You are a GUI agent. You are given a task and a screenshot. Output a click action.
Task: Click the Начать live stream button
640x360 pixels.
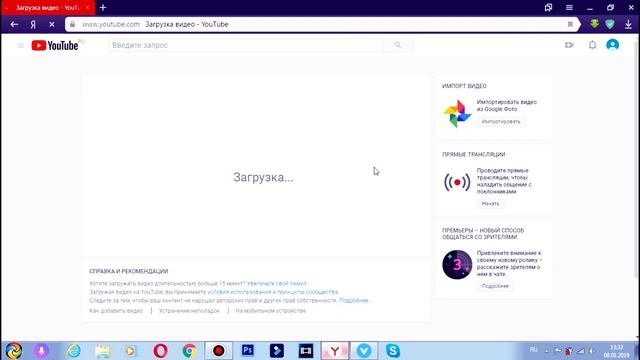pos(490,204)
